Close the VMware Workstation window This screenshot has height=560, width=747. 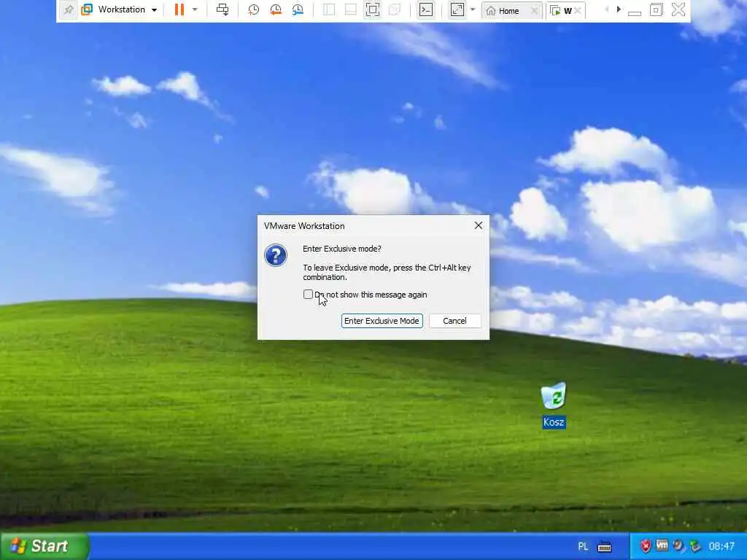coord(678,9)
